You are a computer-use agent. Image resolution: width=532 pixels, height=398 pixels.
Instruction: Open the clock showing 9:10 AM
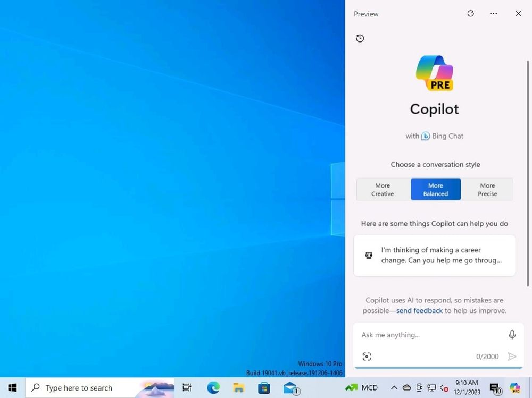pyautogui.click(x=467, y=387)
